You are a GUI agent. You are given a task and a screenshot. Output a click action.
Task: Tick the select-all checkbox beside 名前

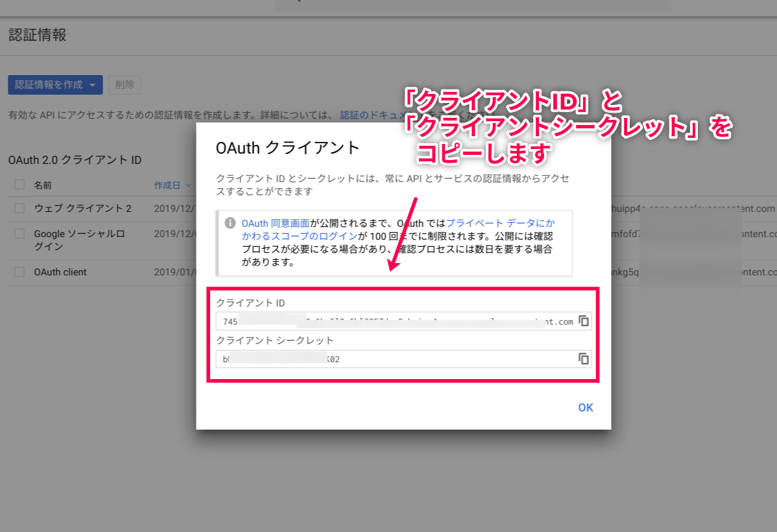(19, 185)
